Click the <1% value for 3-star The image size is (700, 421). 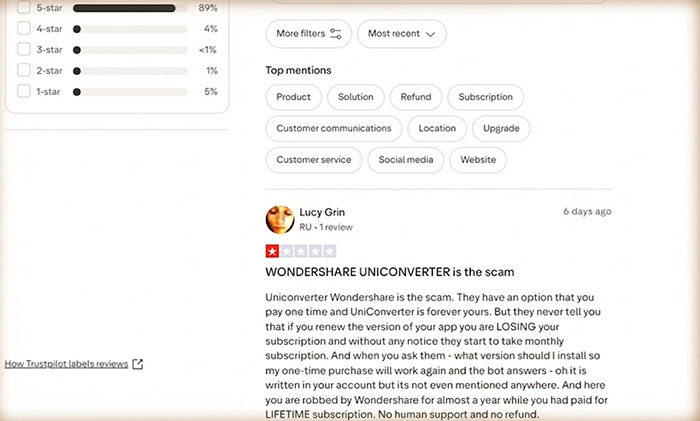pos(208,50)
